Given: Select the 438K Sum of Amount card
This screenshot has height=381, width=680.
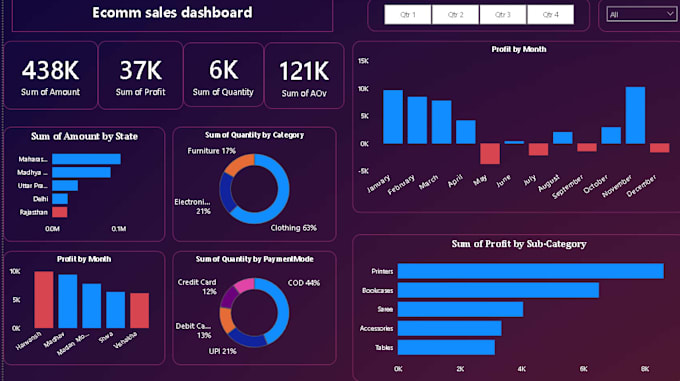Looking at the screenshot, I should point(51,75).
